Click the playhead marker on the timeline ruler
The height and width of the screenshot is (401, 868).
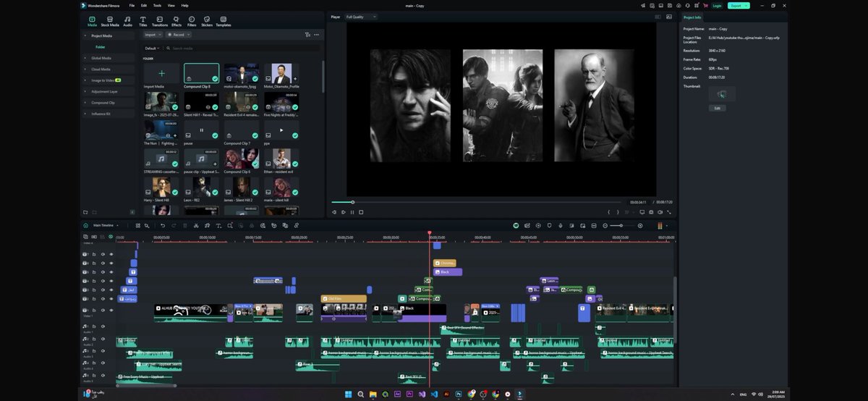click(429, 234)
